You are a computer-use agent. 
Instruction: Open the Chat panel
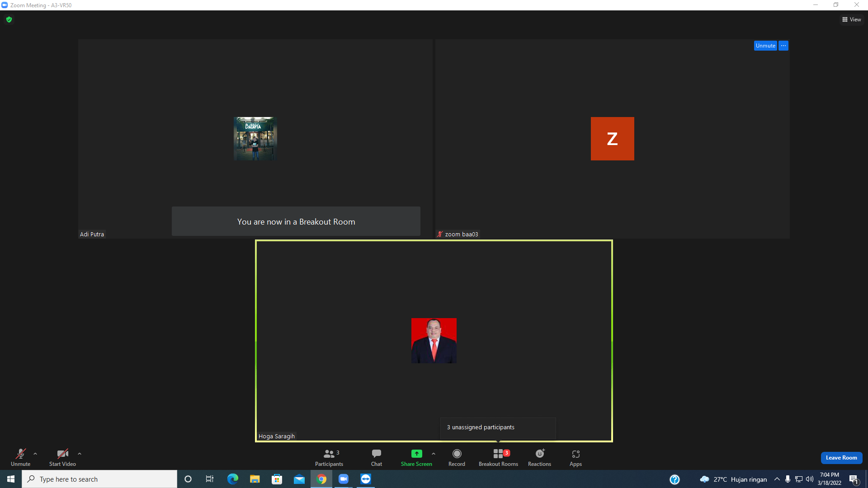coord(377,457)
